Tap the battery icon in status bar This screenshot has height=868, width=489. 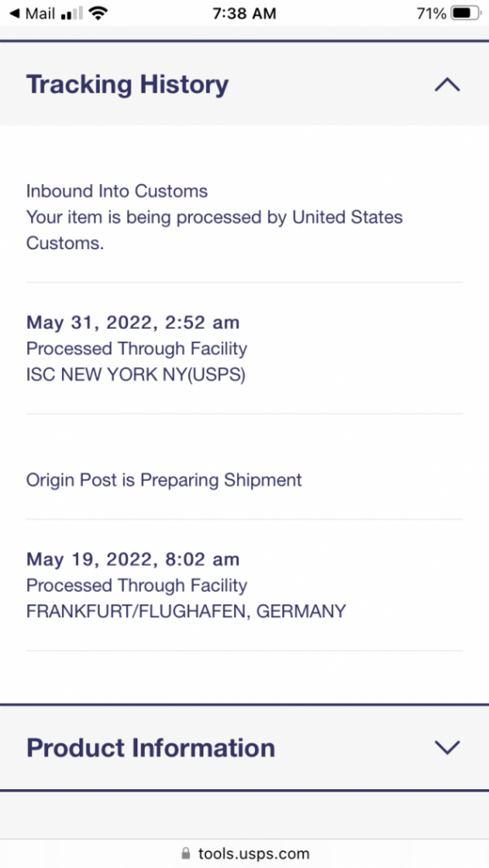[466, 14]
